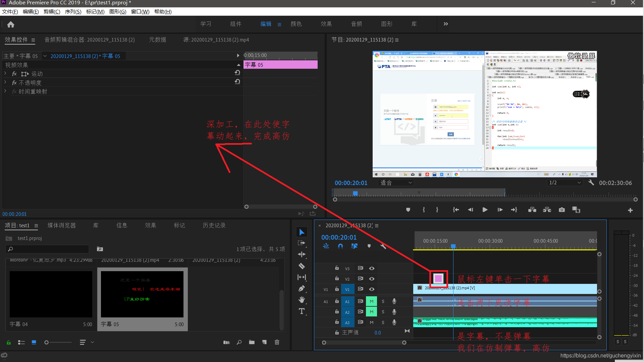Toggle snap in timeline
This screenshot has height=362, width=644.
pos(340,246)
